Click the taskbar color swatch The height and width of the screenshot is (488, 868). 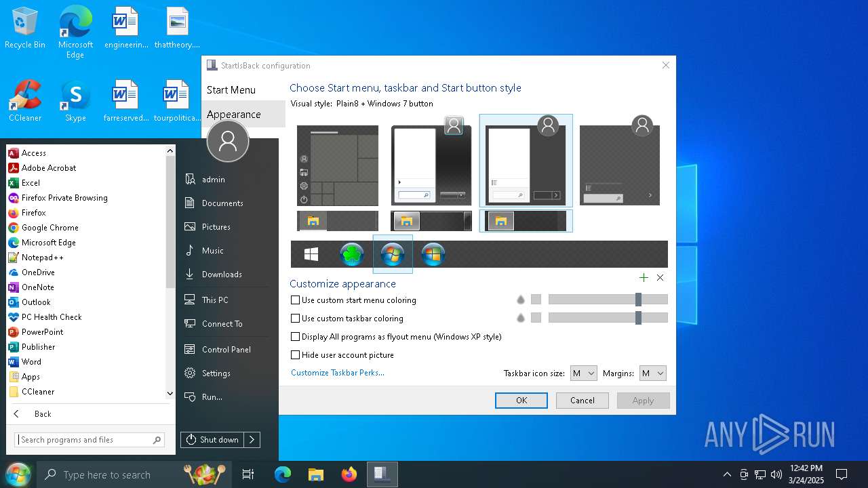coord(536,318)
